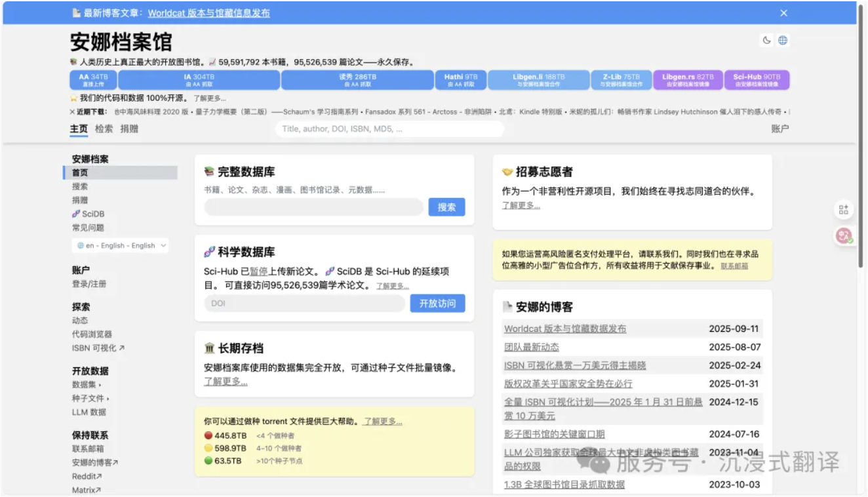The image size is (868, 497).
Task: Click the DOI input field
Action: (x=305, y=304)
